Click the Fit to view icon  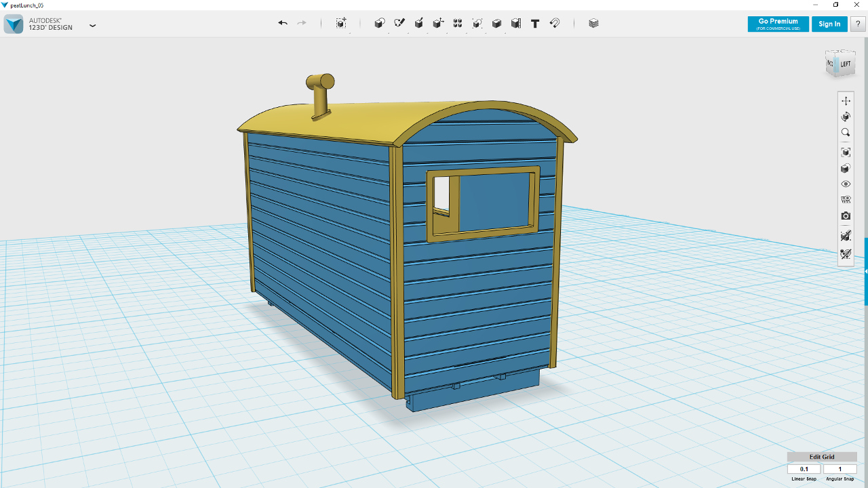[x=846, y=152]
